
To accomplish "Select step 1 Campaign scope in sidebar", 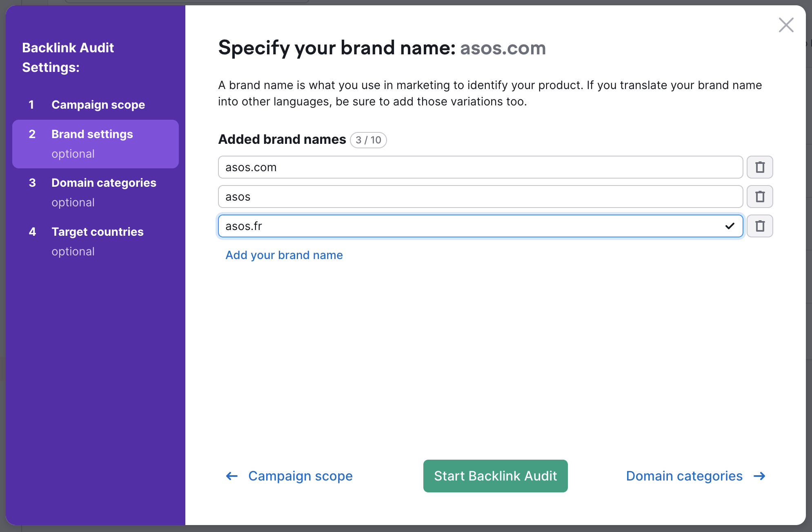I will pyautogui.click(x=98, y=105).
